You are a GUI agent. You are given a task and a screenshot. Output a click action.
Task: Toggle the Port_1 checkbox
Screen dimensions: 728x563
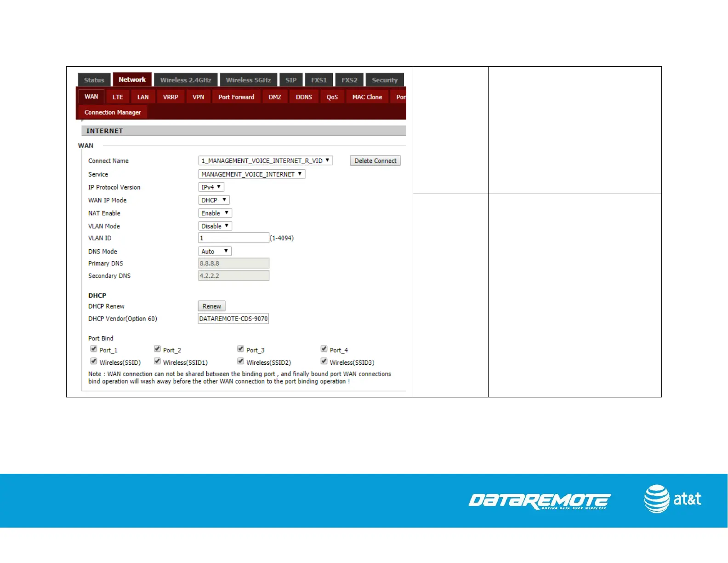pos(94,349)
